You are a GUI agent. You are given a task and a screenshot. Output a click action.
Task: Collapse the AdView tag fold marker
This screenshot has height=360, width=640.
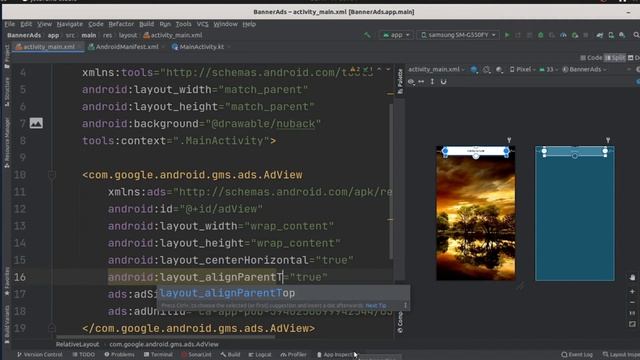(x=52, y=175)
